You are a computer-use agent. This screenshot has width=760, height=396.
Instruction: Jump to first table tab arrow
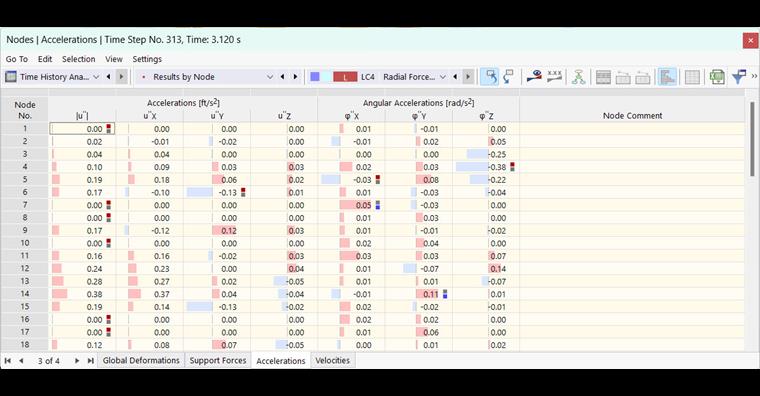(x=8, y=361)
